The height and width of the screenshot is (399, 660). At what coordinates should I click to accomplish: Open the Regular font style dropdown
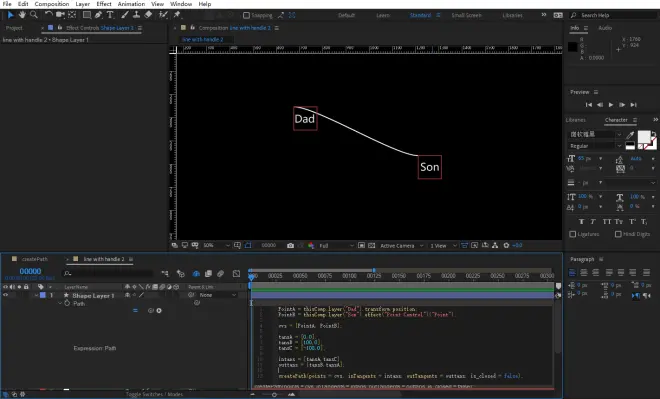pos(595,146)
